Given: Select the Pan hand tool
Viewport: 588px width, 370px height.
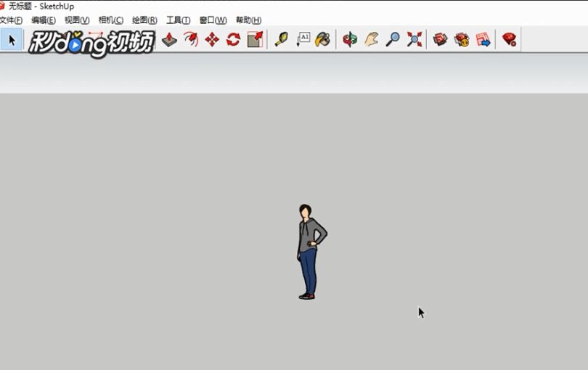Looking at the screenshot, I should [371, 39].
